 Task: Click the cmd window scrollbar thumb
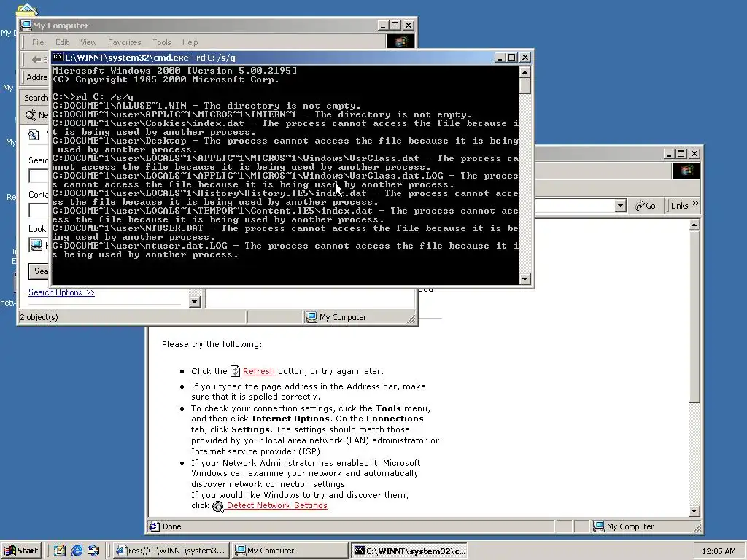(x=525, y=86)
